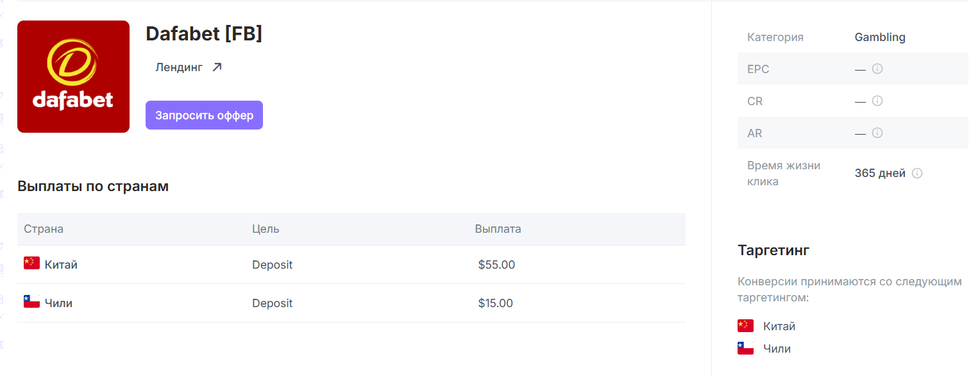
Task: Click the Dafabet [FB] offer title
Action: [204, 34]
